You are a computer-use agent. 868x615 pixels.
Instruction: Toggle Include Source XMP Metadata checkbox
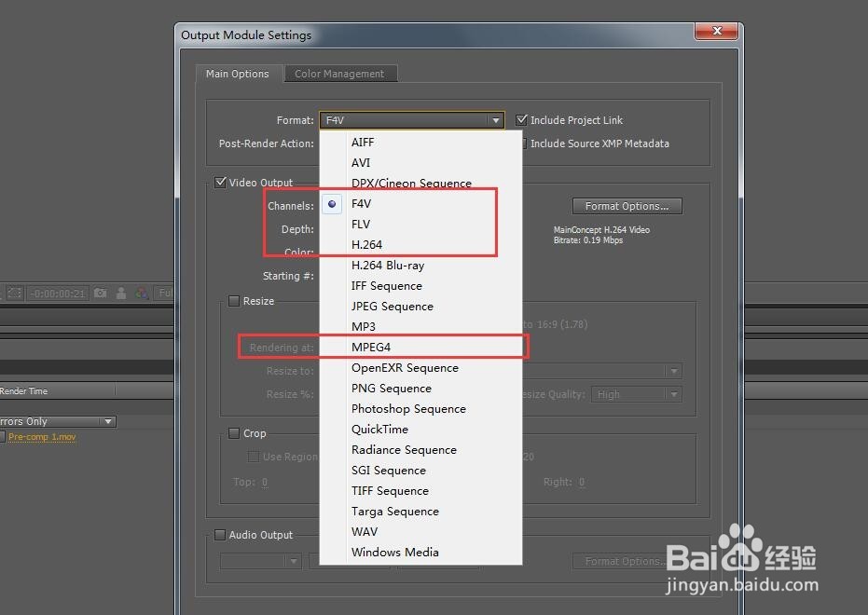pos(524,143)
